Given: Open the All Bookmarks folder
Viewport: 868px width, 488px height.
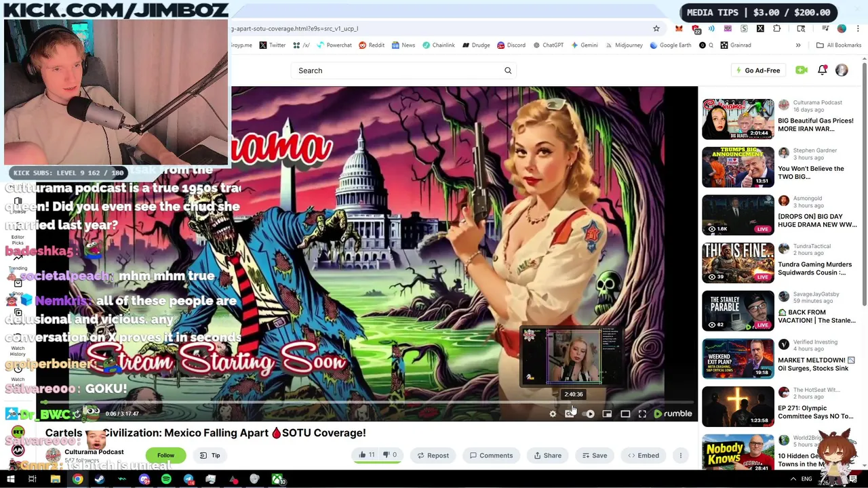Looking at the screenshot, I should point(839,45).
